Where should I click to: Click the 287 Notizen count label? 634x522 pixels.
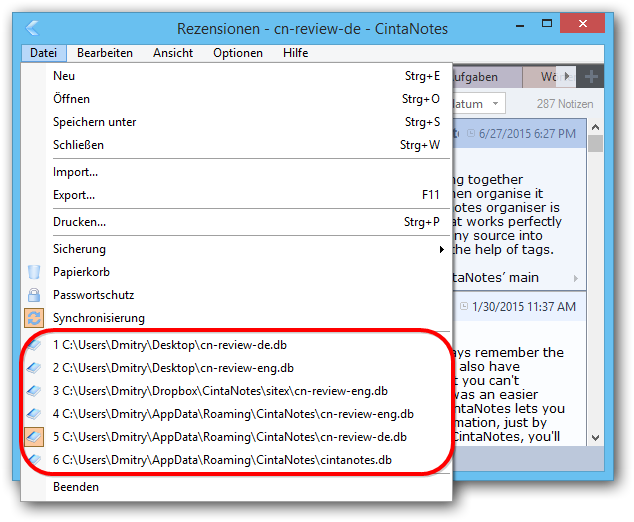tap(565, 104)
